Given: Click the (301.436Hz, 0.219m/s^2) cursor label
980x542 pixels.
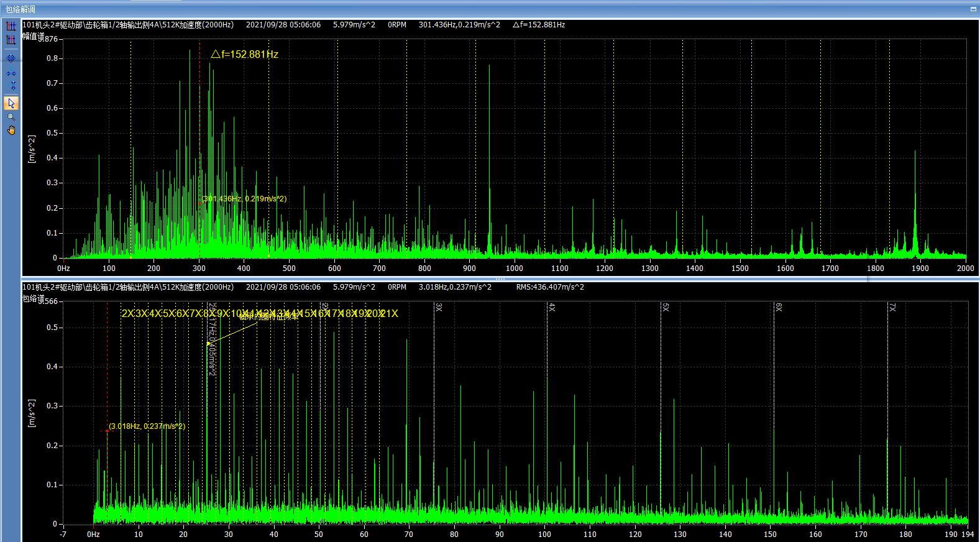Looking at the screenshot, I should coord(244,199).
